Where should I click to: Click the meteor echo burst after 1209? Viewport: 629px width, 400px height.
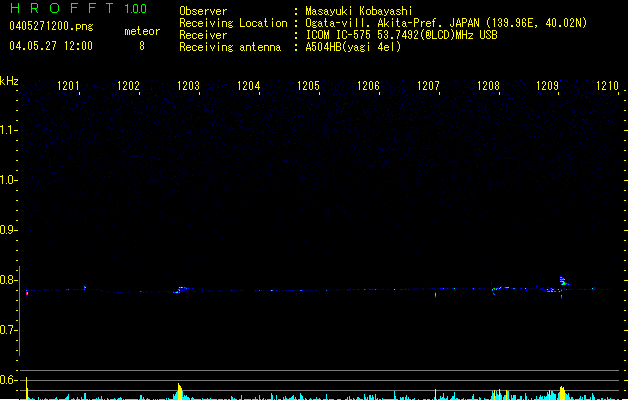click(564, 281)
